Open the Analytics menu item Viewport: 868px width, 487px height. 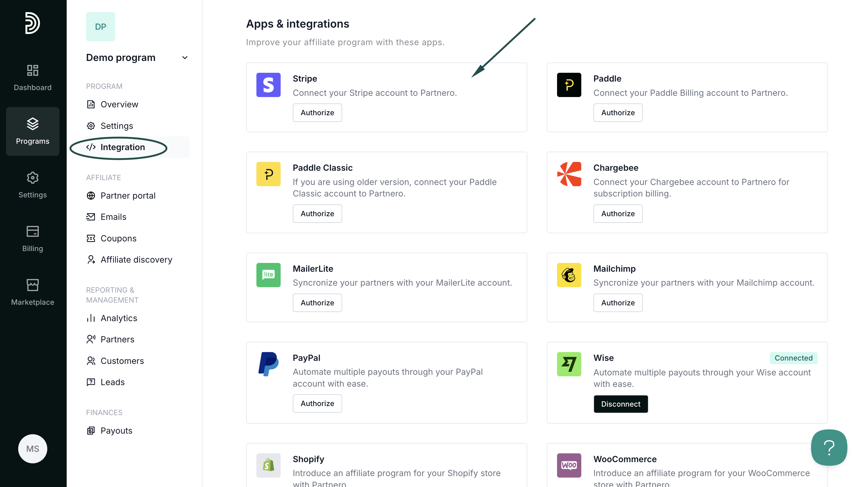coord(119,318)
